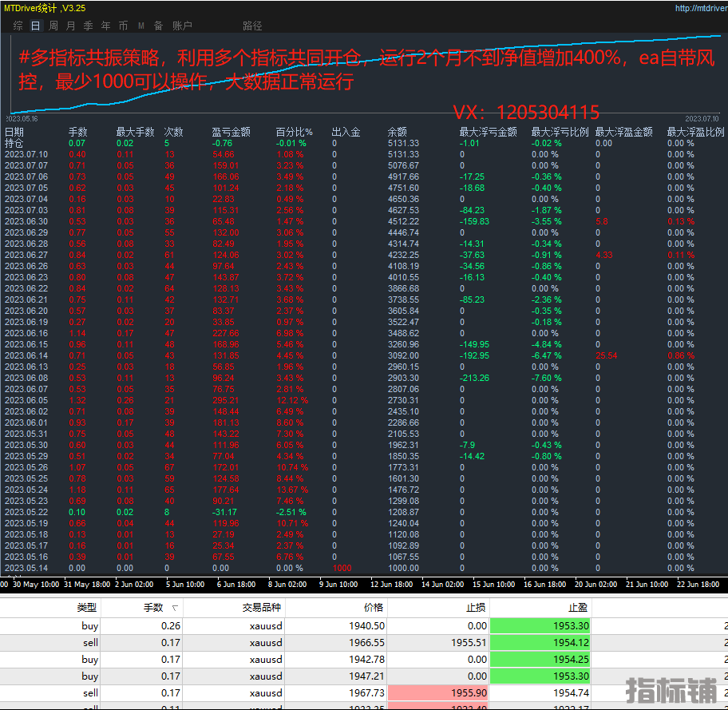Click the red 1955.90 stop loss cell
This screenshot has height=710, width=728.
coord(437,693)
